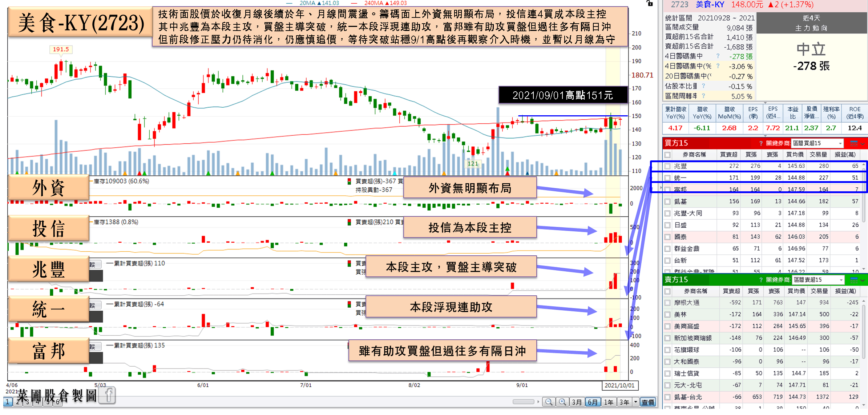The height and width of the screenshot is (415, 868).
Task: Check the 凱基 broker checkbox in buyers list
Action: tap(667, 201)
